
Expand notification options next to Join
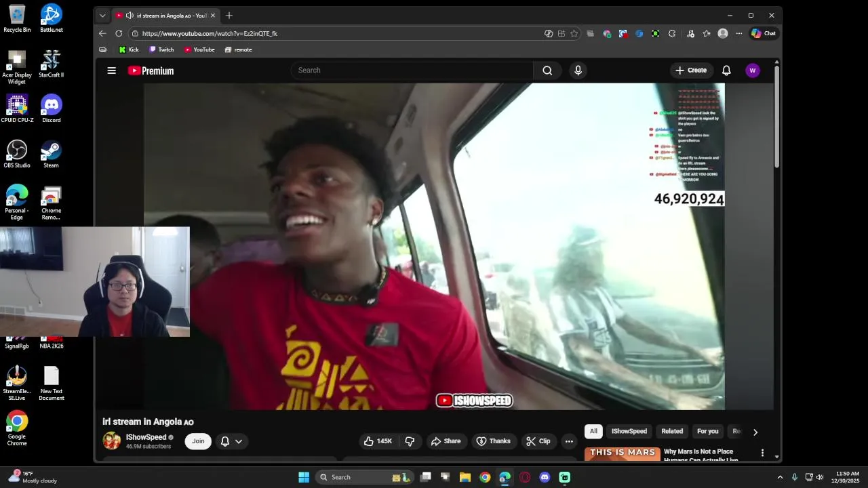point(231,441)
